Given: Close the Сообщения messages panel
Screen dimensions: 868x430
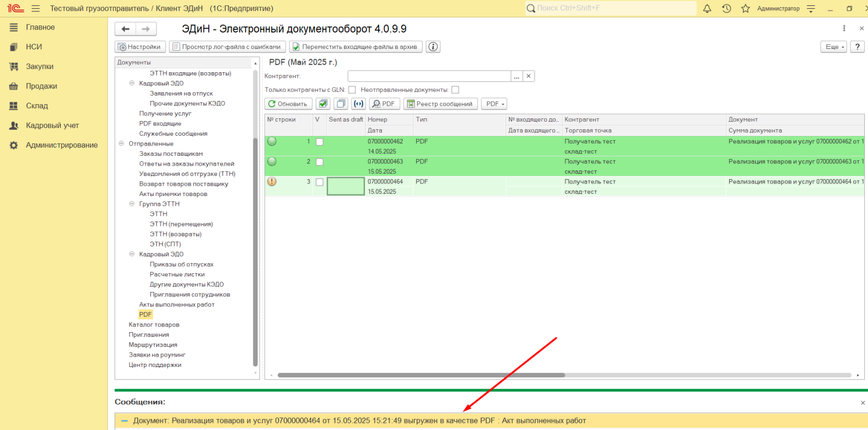Looking at the screenshot, I should [863, 403].
